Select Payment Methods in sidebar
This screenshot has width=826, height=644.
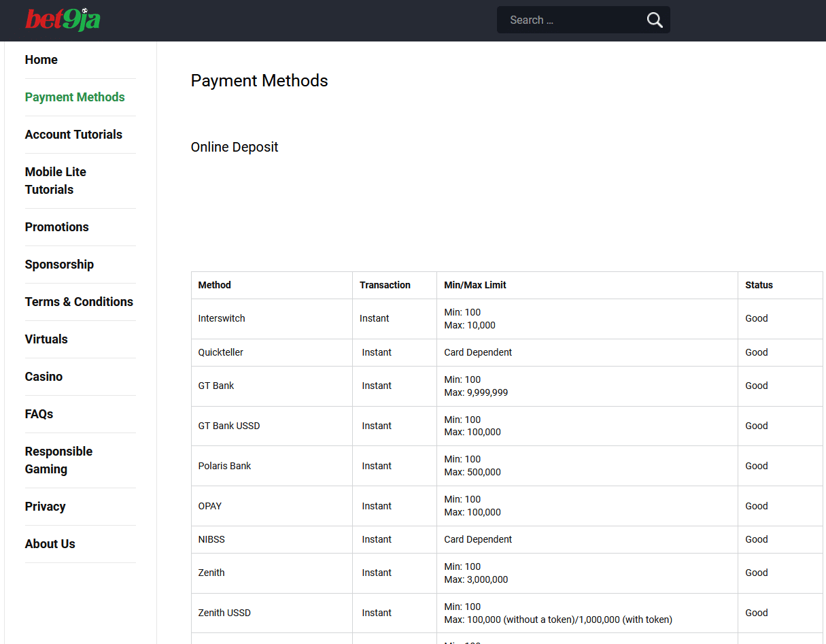[x=75, y=97]
